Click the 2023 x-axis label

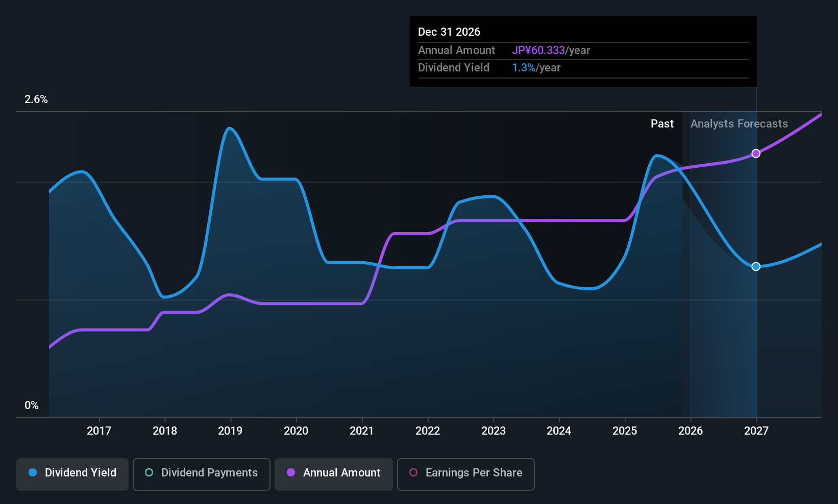click(494, 431)
